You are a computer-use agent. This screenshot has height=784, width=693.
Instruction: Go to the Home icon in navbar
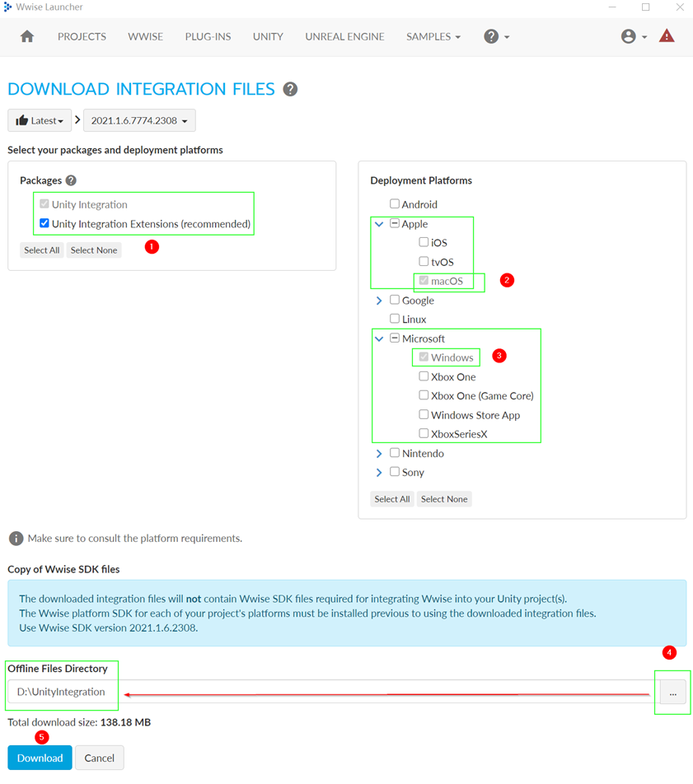(x=27, y=36)
